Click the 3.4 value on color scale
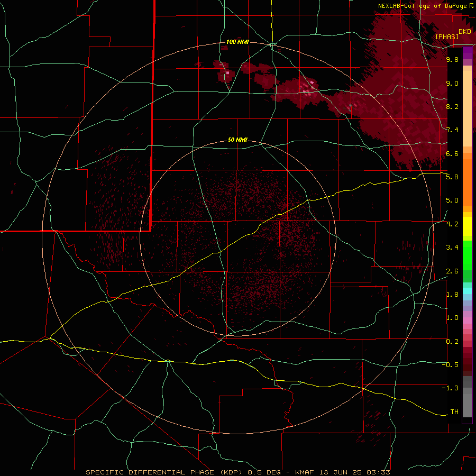 [452, 248]
